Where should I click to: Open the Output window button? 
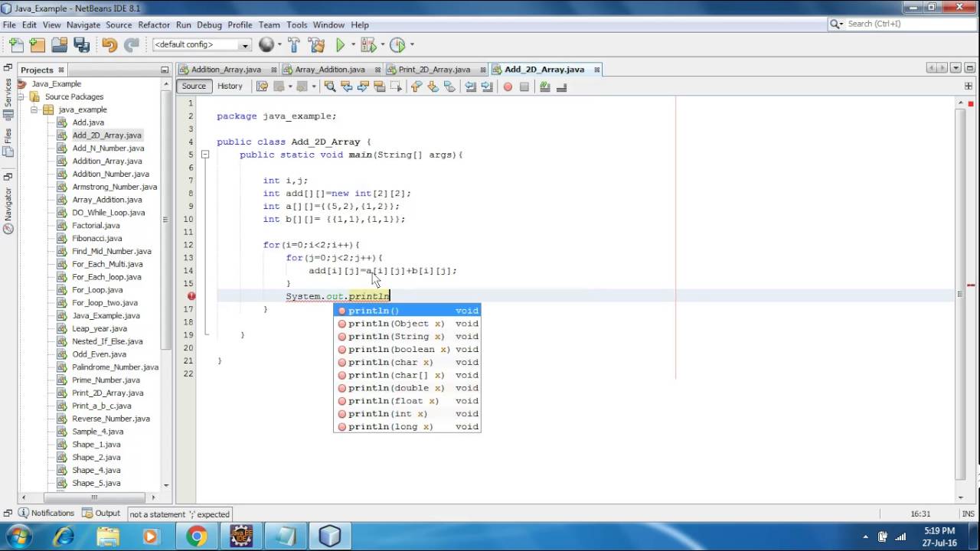[101, 514]
